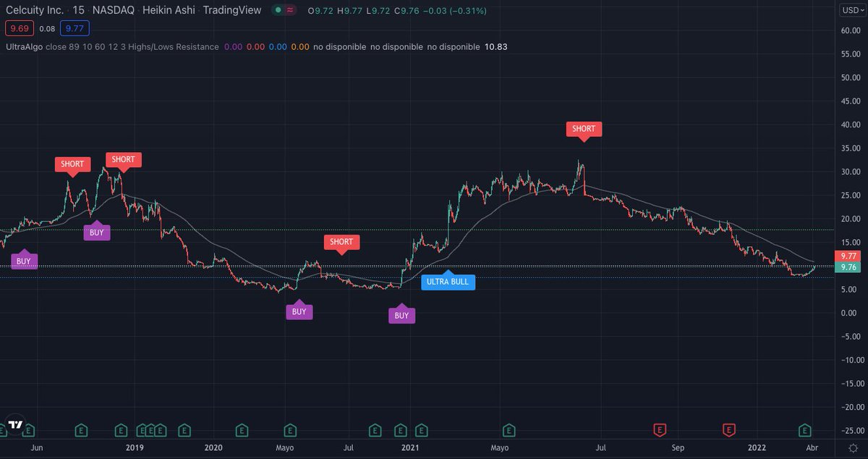Click the 2022 label on the time axis
The height and width of the screenshot is (459, 868).
[x=757, y=448]
